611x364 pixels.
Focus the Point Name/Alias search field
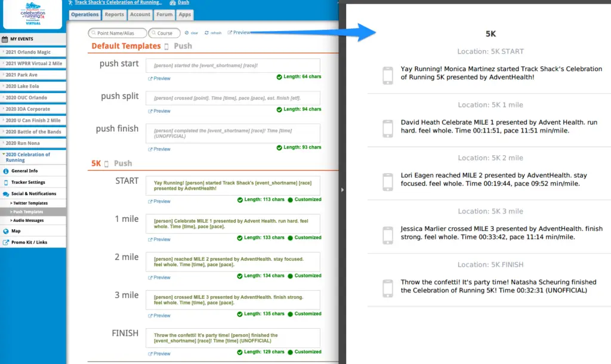point(118,33)
